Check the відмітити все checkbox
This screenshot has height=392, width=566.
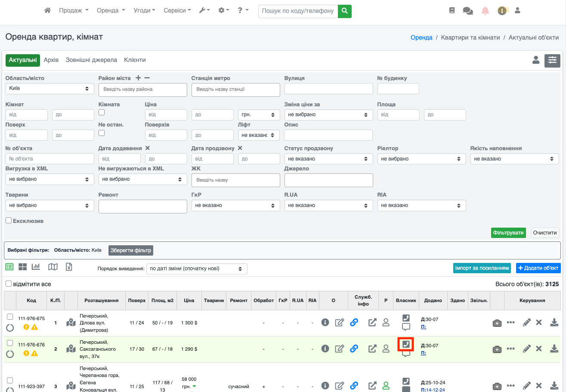[9, 284]
